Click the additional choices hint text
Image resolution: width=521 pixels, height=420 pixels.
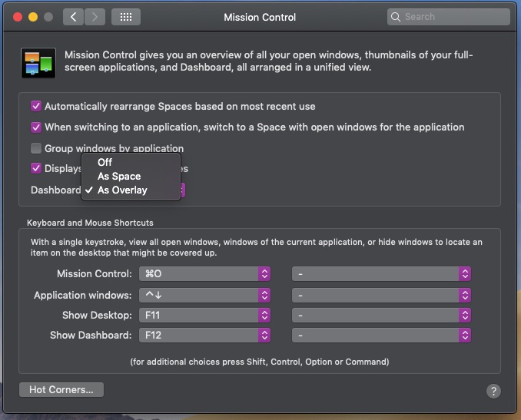coord(260,362)
